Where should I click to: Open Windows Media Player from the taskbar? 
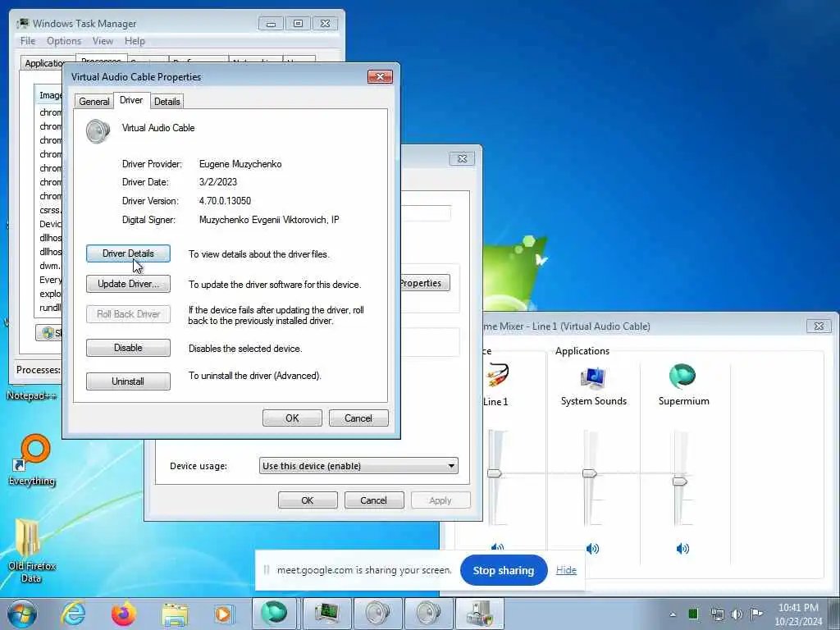point(223,614)
